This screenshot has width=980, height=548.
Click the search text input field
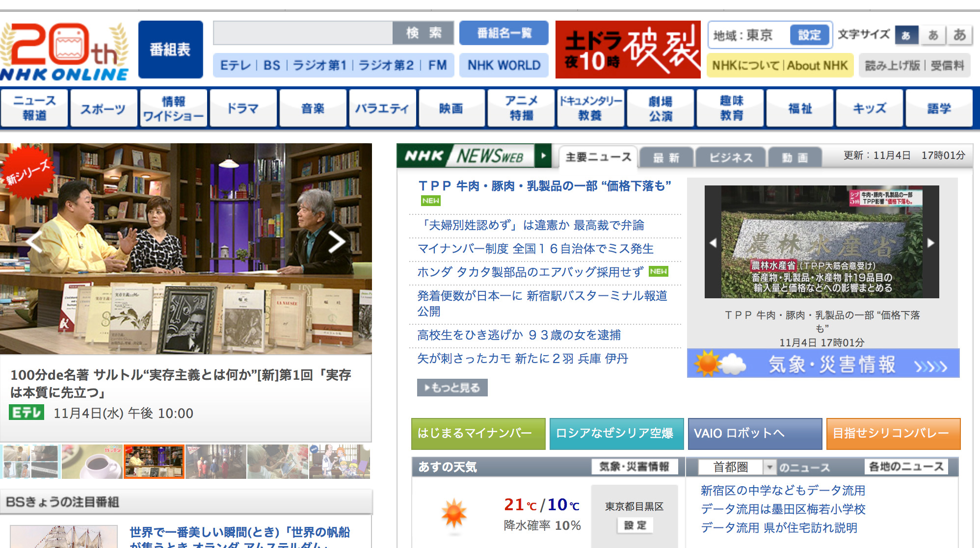(x=303, y=33)
